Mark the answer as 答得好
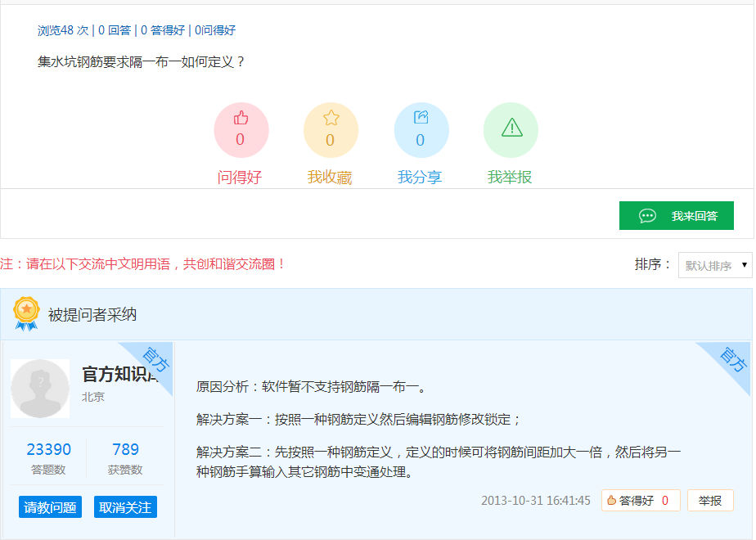The height and width of the screenshot is (540, 756). click(x=640, y=501)
